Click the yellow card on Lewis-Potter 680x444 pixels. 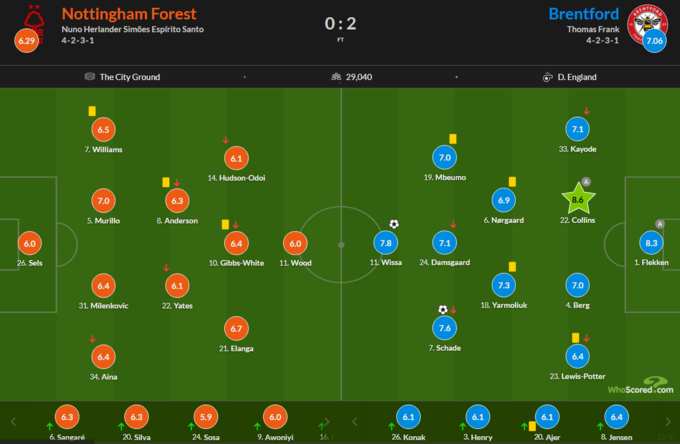pos(576,338)
